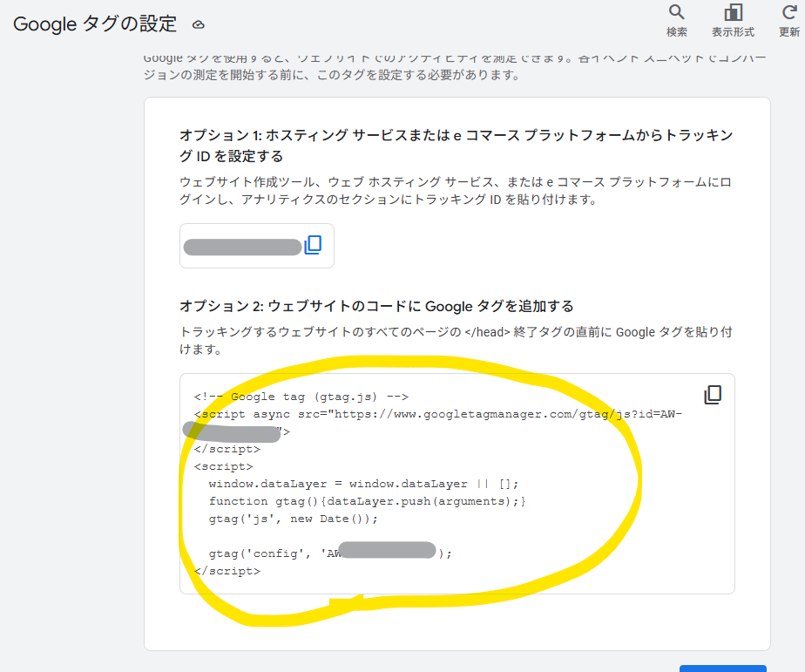Click the redacted tracking ID field
This screenshot has width=805, height=672.
[x=257, y=246]
